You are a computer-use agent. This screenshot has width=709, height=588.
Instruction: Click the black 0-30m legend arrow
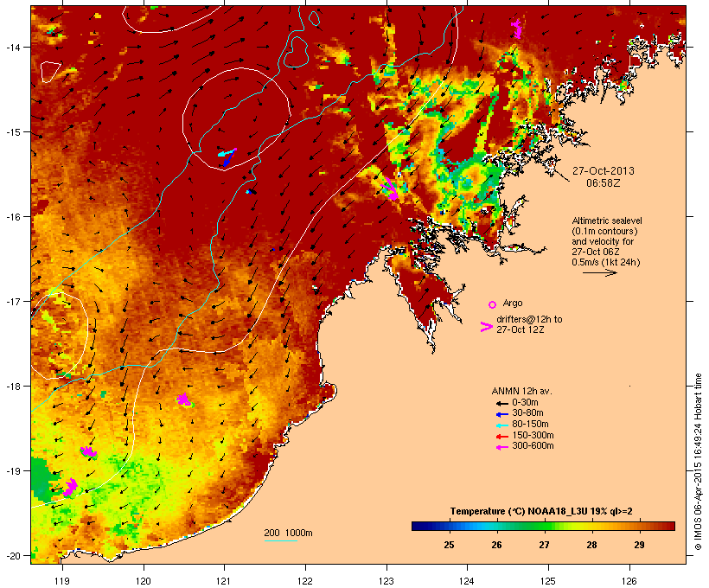pyautogui.click(x=501, y=404)
